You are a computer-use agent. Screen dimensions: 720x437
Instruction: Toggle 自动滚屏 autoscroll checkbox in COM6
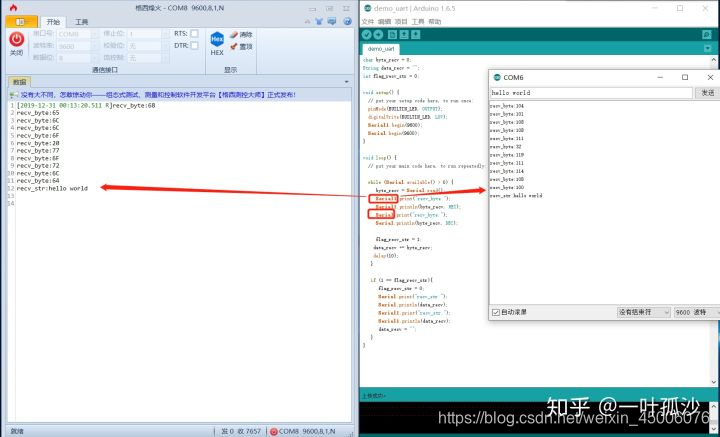pos(496,312)
